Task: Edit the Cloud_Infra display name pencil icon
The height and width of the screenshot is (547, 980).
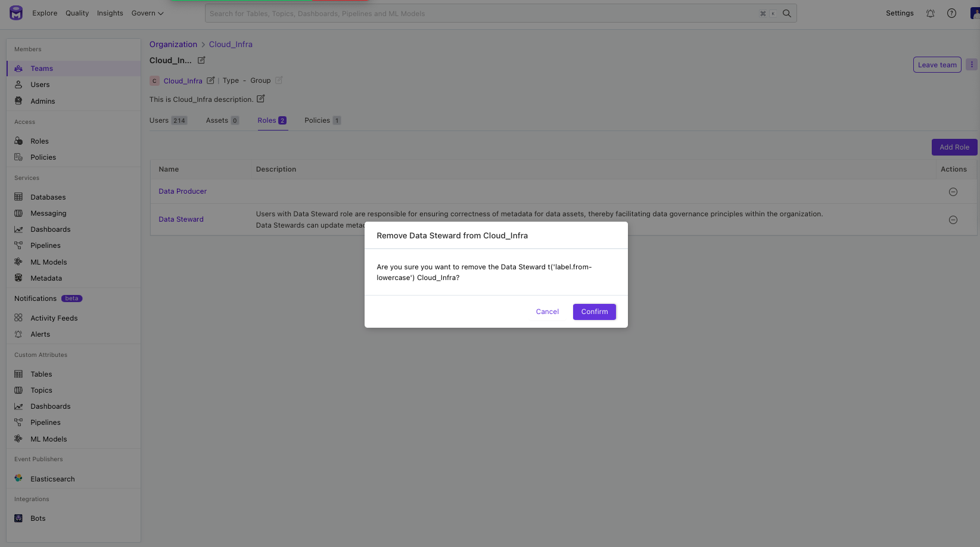Action: click(x=210, y=80)
